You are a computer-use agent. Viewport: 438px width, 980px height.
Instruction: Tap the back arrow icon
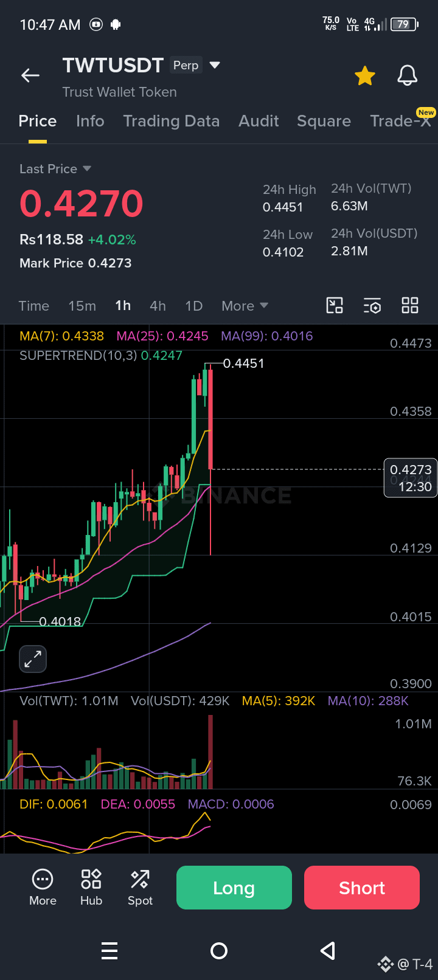pos(30,75)
